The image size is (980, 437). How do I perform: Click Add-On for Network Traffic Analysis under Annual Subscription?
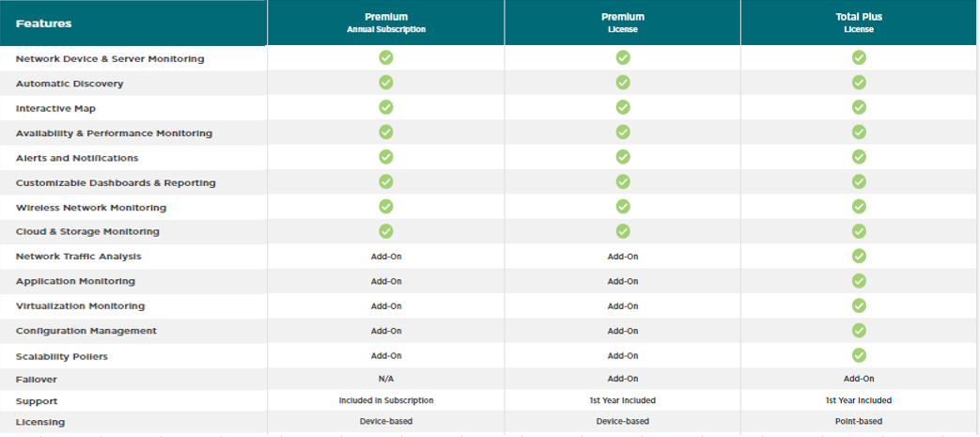(386, 257)
